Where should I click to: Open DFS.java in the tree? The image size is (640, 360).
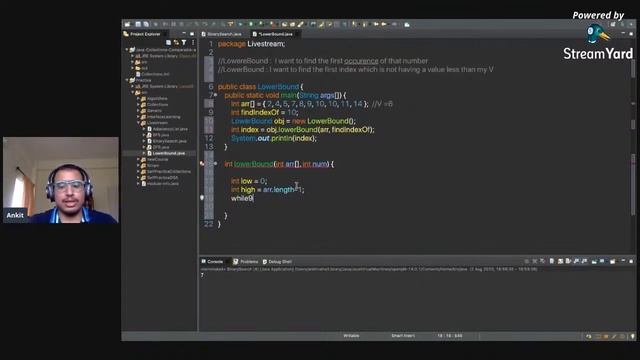point(161,147)
